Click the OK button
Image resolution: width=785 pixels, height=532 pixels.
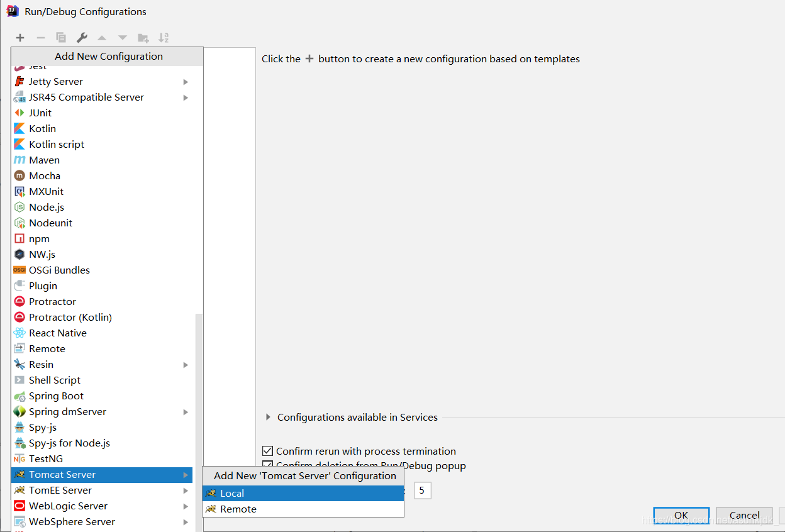coord(681,516)
